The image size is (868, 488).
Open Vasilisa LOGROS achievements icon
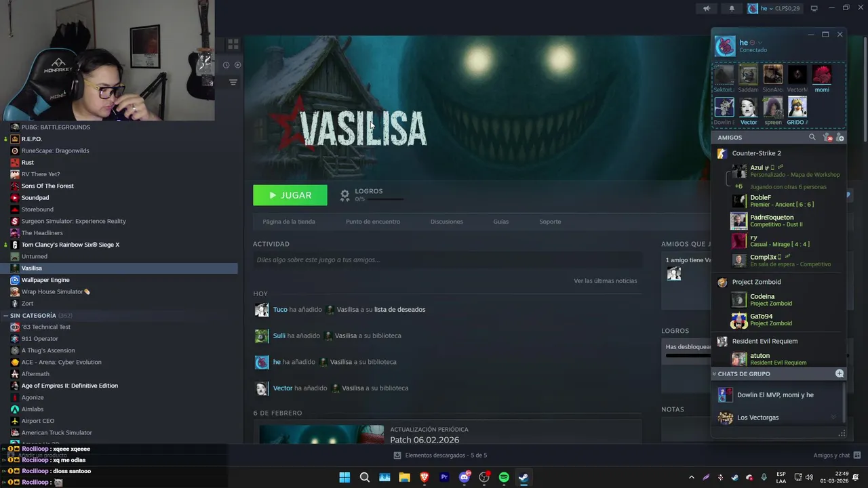point(344,195)
